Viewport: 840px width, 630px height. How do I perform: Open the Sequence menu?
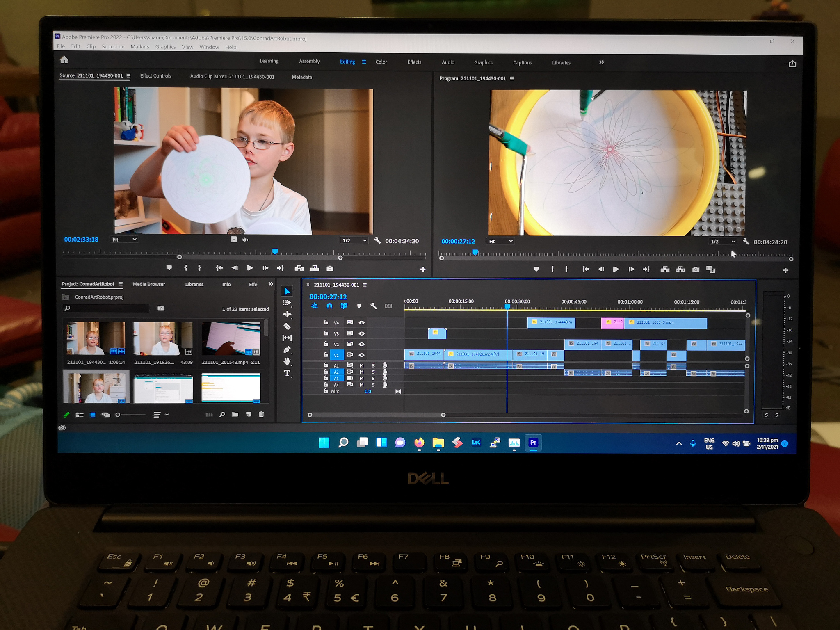(x=113, y=47)
